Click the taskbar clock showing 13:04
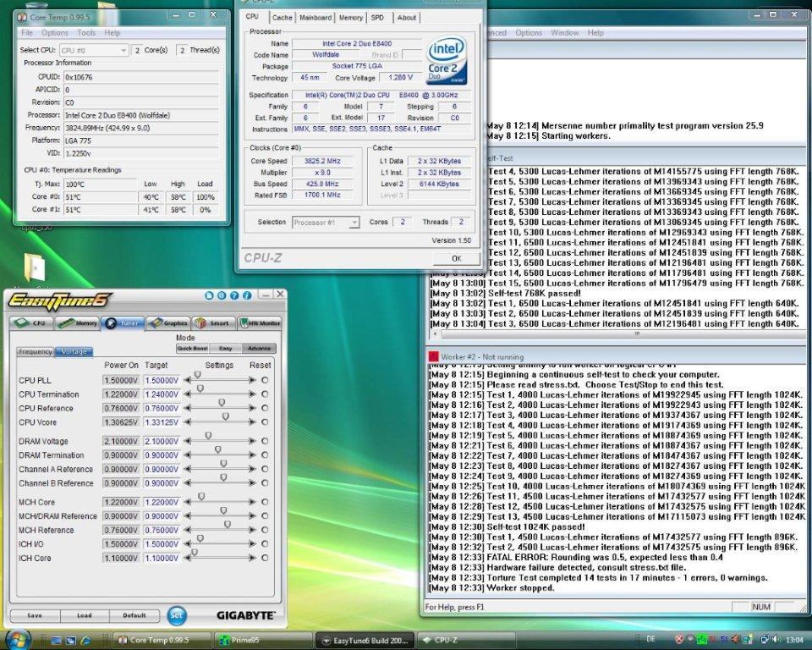 pos(795,640)
